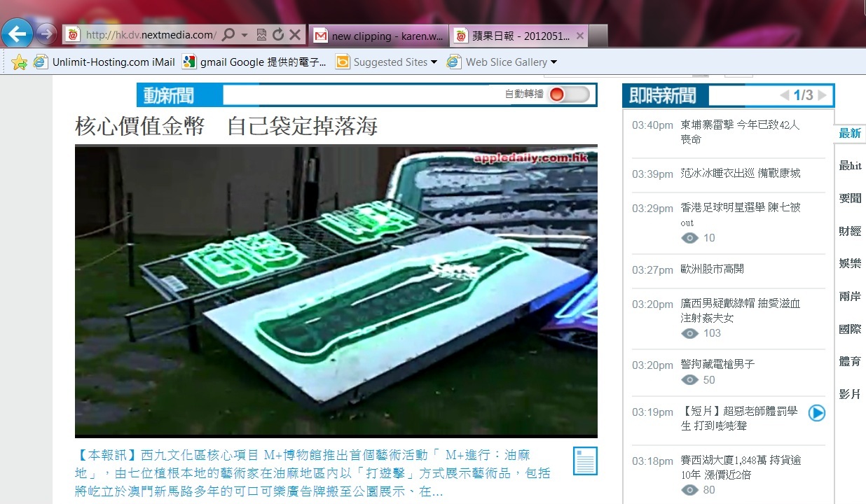The width and height of the screenshot is (866, 504).
Task: Click the Favorites star icon
Action: point(19,62)
